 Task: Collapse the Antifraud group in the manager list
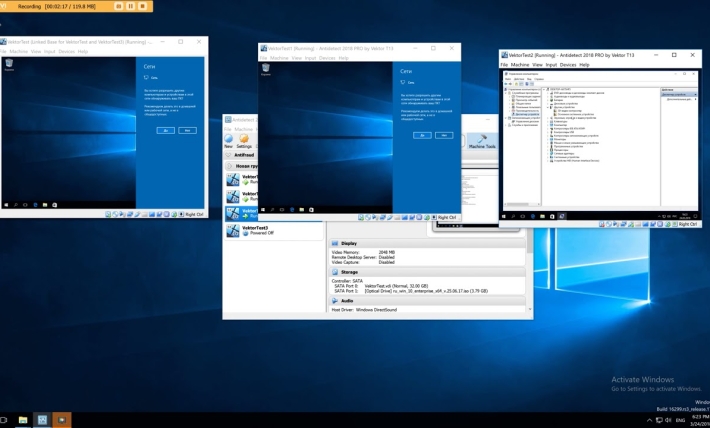(x=228, y=155)
